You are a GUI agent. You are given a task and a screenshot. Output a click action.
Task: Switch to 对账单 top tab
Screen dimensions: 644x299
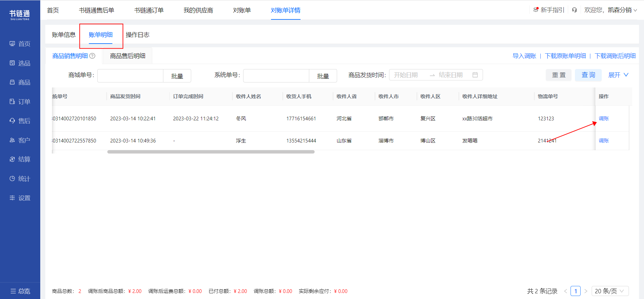pyautogui.click(x=242, y=10)
